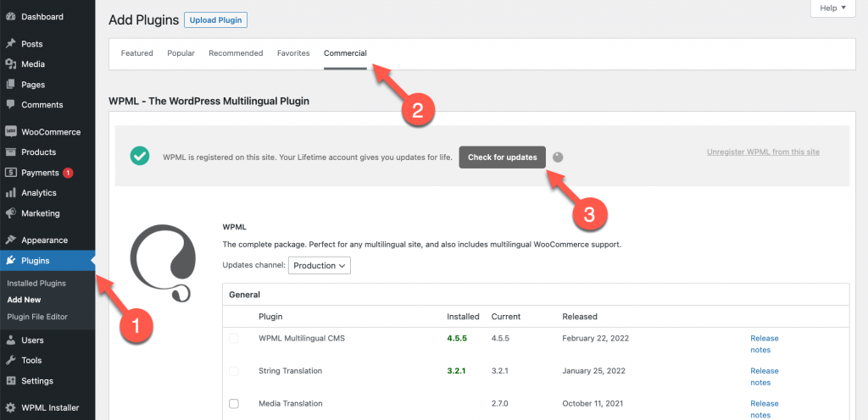
Task: Select the Commercial tab
Action: click(345, 53)
